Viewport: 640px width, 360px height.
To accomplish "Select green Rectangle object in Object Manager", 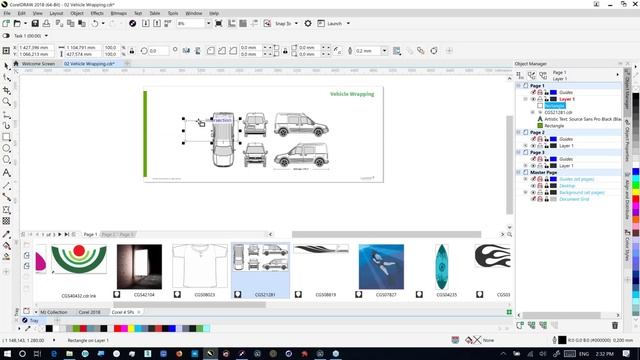I will click(554, 126).
